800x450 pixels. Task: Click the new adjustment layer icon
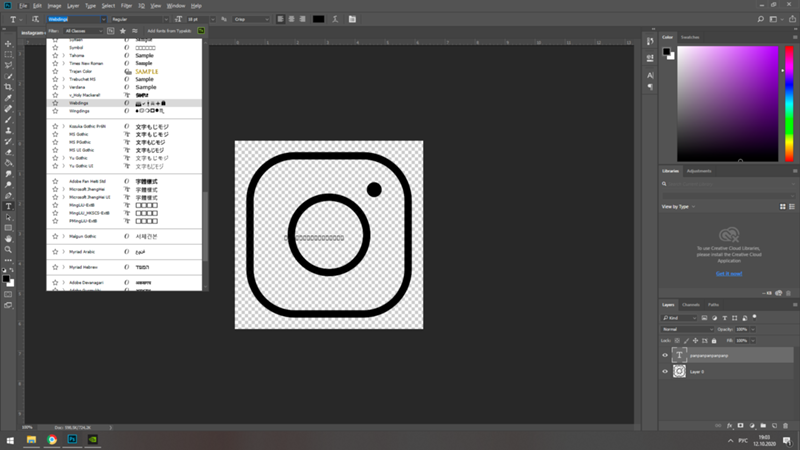point(752,426)
